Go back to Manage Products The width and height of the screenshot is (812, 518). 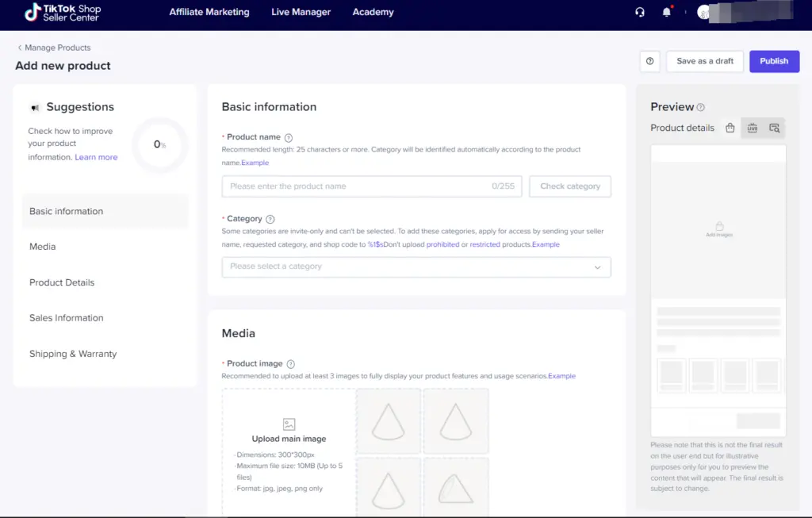(x=54, y=48)
